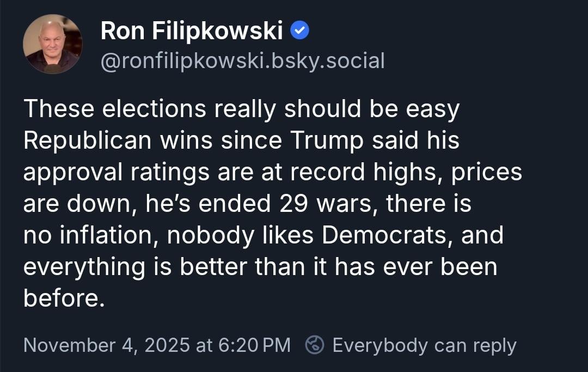The width and height of the screenshot is (588, 372).
Task: Click the globe reply-settings icon
Action: click(x=315, y=345)
